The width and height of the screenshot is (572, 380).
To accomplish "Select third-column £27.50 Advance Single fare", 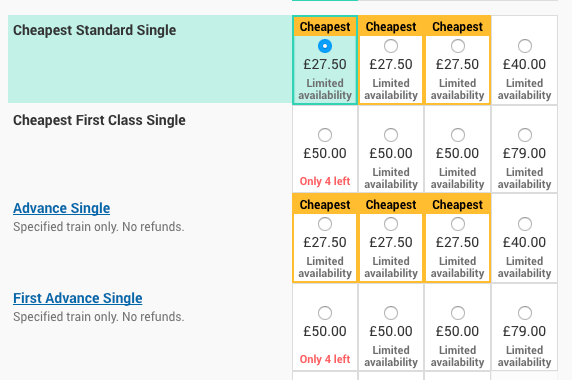I will [x=457, y=224].
